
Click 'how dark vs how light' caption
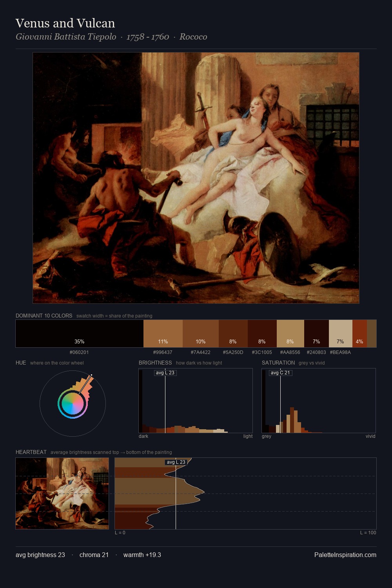[x=199, y=363]
